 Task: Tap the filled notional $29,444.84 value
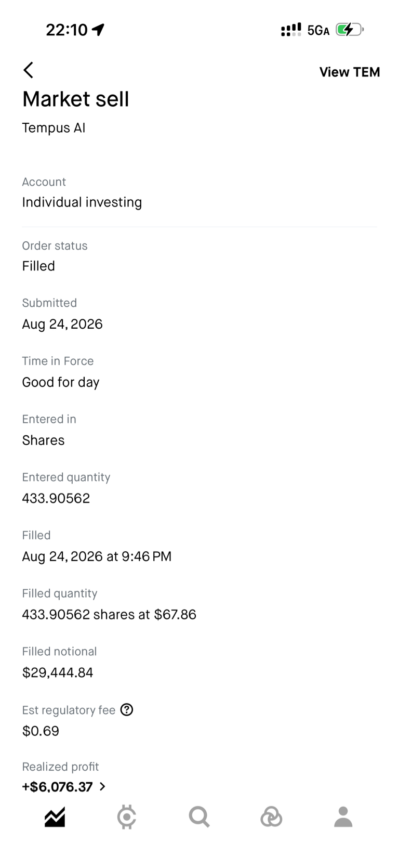point(58,672)
